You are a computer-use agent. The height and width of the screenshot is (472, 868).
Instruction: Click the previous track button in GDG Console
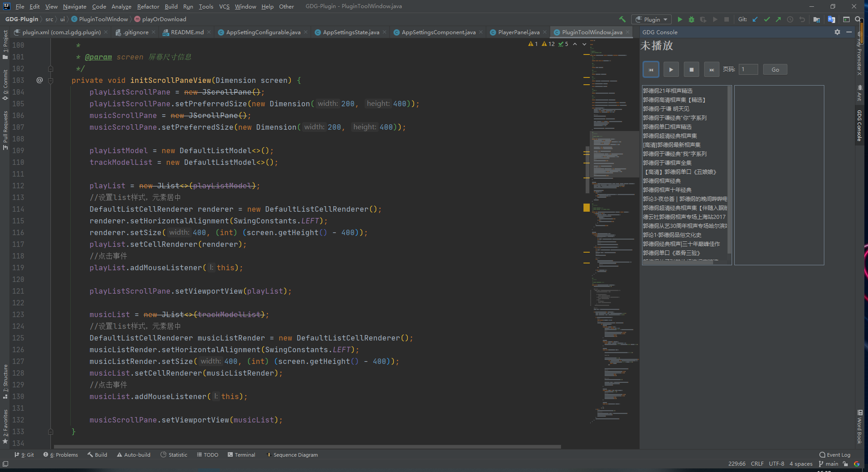click(x=651, y=70)
